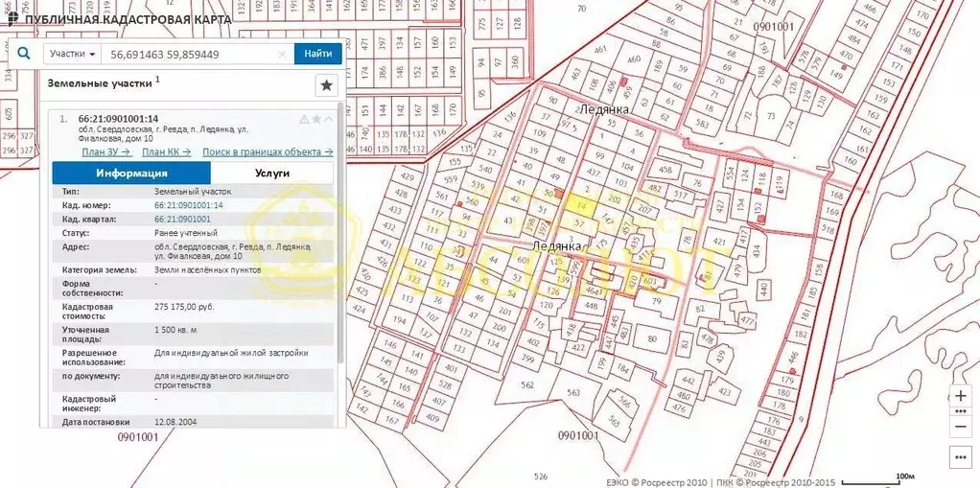The image size is (980, 488).
Task: Click the warning triangle icon on the result
Action: [x=304, y=120]
